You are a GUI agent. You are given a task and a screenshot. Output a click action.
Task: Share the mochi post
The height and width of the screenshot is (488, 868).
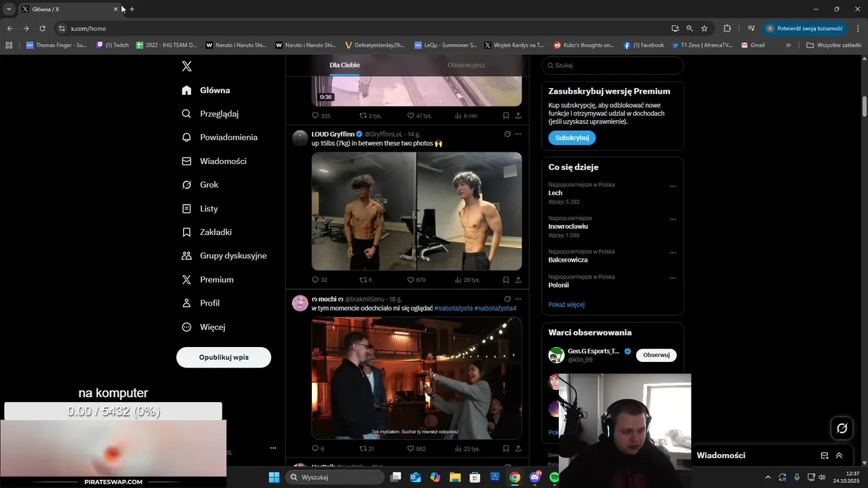click(x=519, y=449)
